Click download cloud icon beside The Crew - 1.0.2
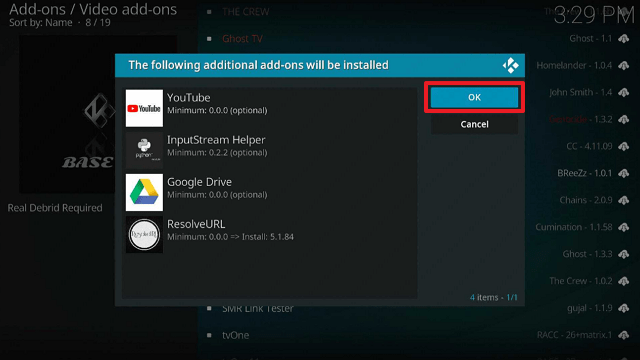This screenshot has width=640, height=360. click(x=623, y=281)
